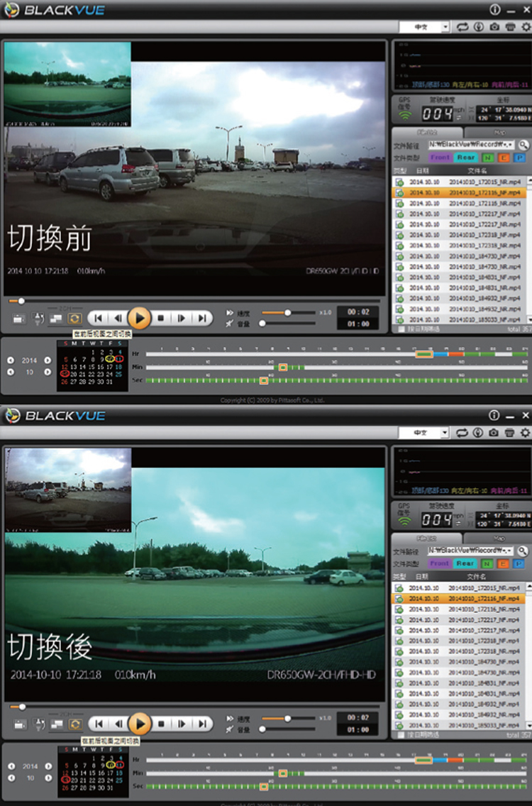Click the printer icon in top window toolbar
This screenshot has width=532, height=806.
coord(509,27)
